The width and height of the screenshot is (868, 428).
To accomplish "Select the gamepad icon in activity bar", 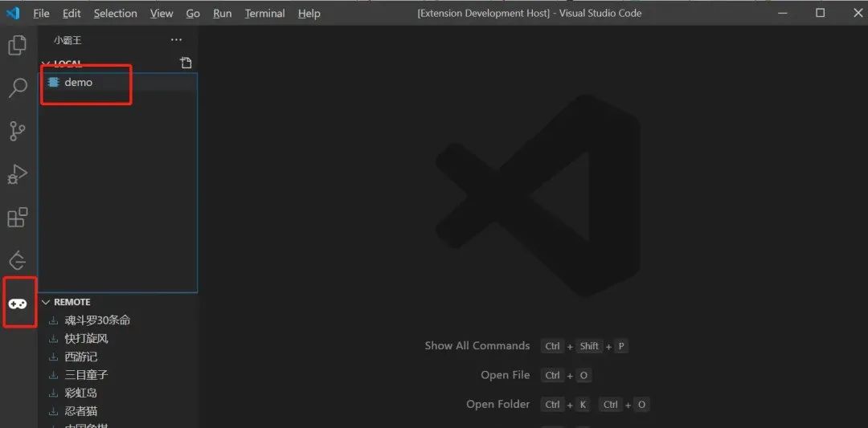I will [x=18, y=304].
